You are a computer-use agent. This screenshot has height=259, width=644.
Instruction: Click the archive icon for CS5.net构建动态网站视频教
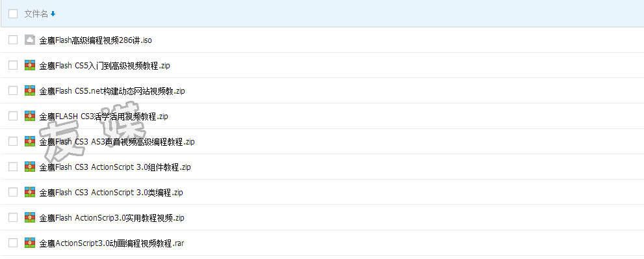[30, 90]
